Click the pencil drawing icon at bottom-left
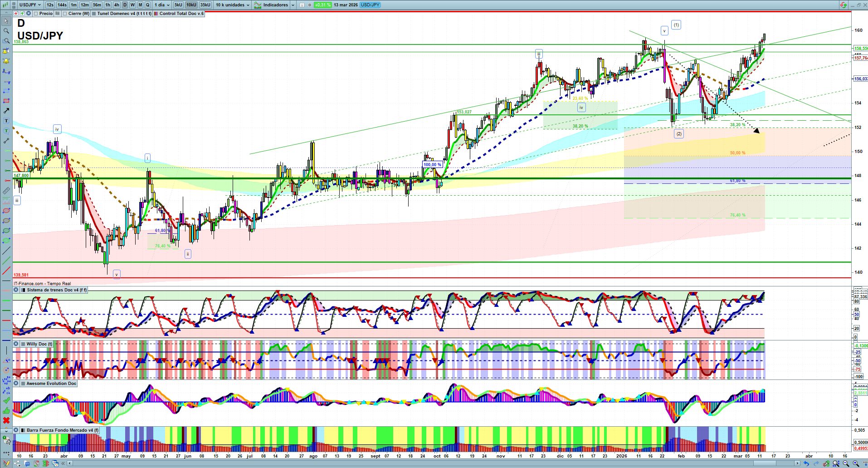 tap(6, 463)
